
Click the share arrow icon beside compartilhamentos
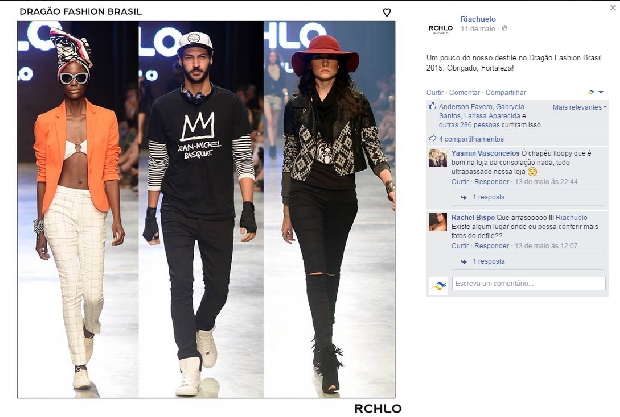pyautogui.click(x=433, y=139)
